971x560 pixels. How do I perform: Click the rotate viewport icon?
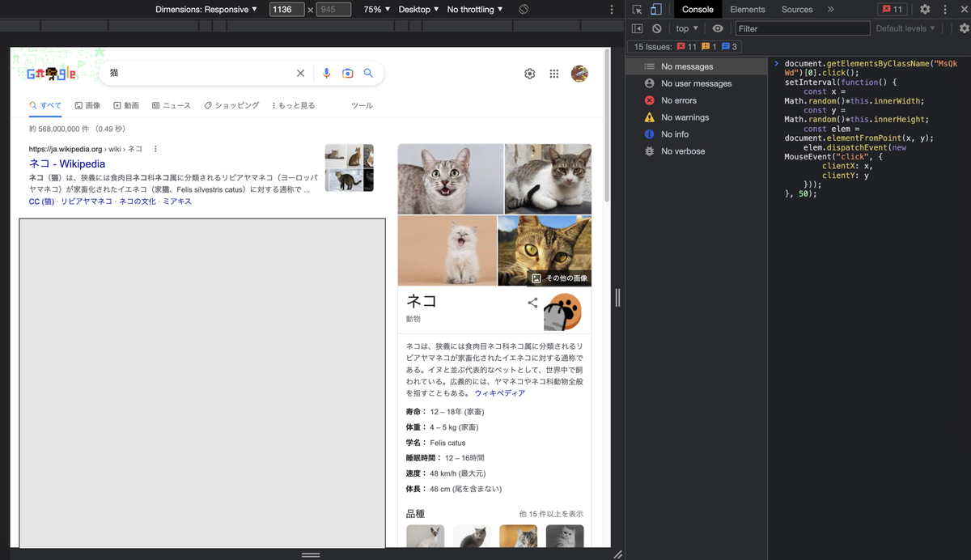(x=524, y=10)
